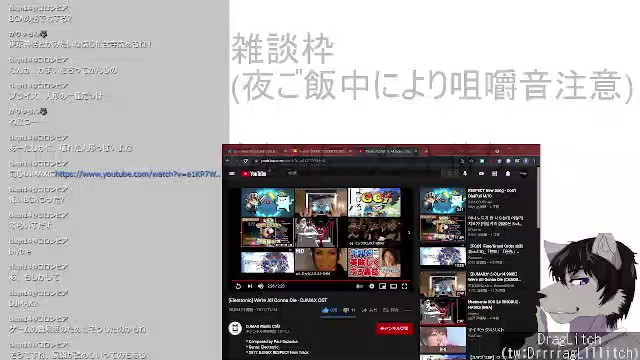
Task: Open endscreen top-right cartoon GO video
Action: [374, 202]
